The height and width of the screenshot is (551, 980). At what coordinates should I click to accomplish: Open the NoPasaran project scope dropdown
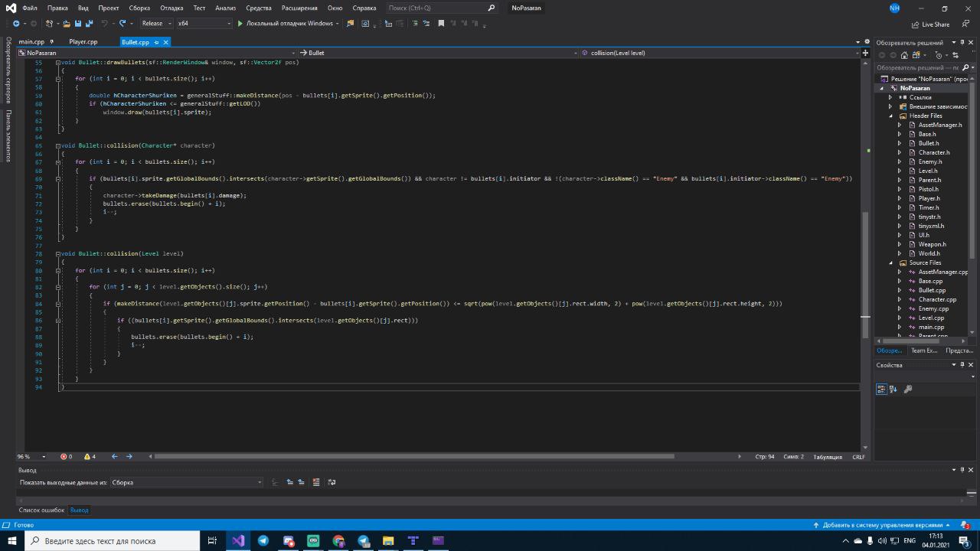click(x=156, y=53)
